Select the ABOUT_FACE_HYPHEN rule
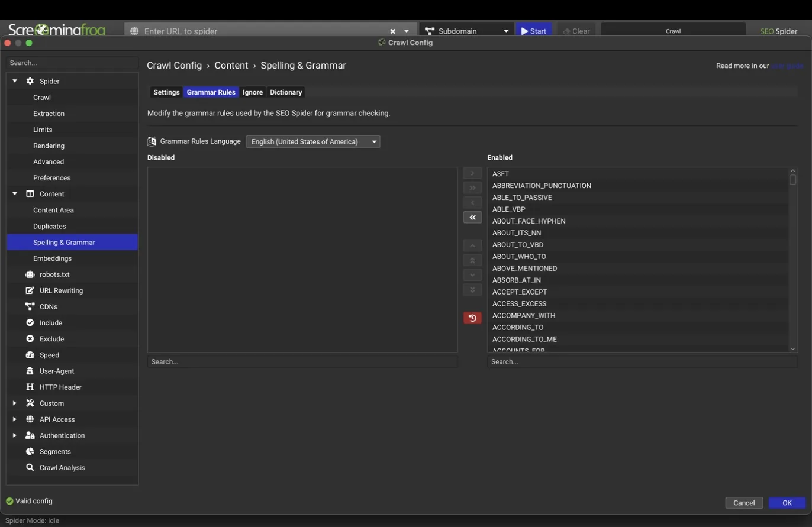 click(x=638, y=221)
